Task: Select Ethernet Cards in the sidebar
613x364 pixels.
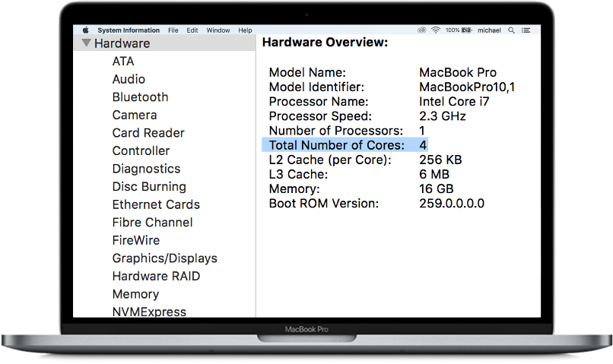Action: 156,204
